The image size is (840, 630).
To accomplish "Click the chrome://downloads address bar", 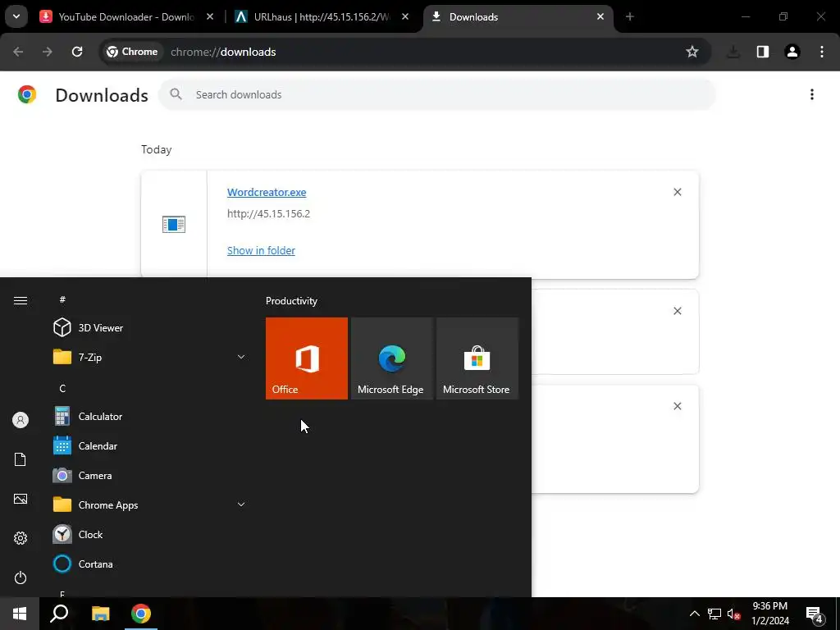I will click(407, 52).
